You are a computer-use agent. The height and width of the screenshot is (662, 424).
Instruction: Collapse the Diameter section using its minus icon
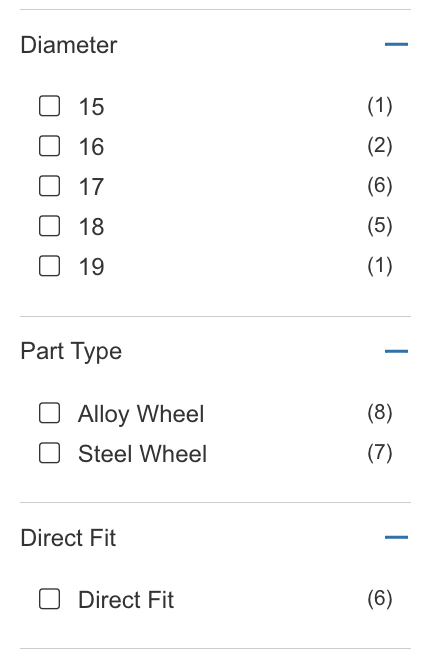pos(396,44)
